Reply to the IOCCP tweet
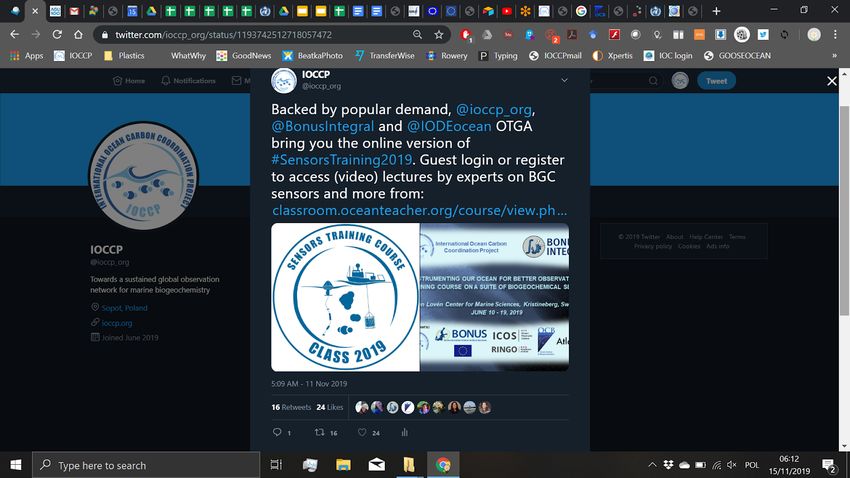Image resolution: width=850 pixels, height=478 pixels. (277, 432)
